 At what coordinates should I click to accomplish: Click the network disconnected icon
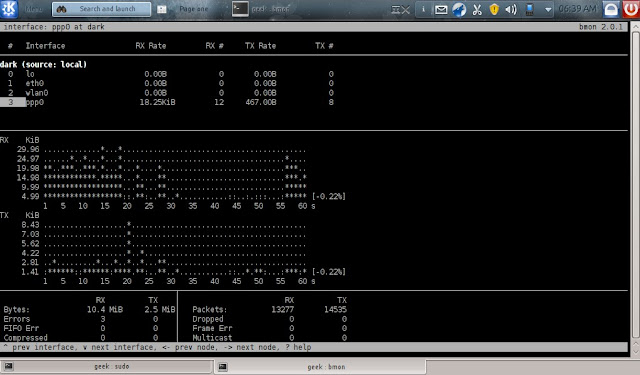pyautogui.click(x=400, y=9)
